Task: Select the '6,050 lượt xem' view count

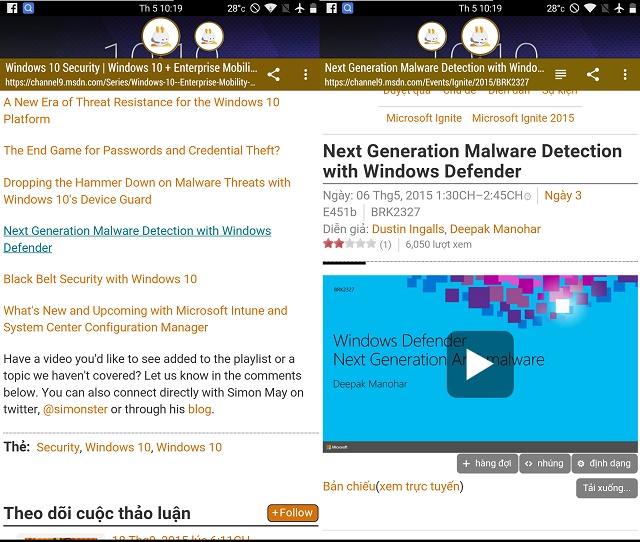Action: point(438,244)
